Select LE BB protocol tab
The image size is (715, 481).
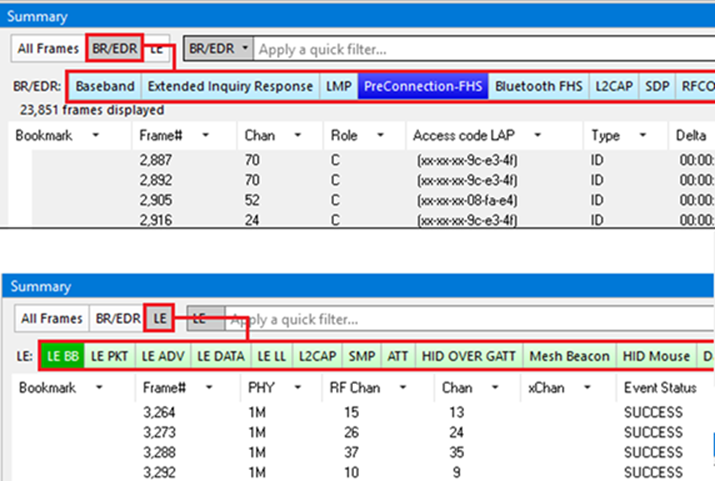pos(63,356)
